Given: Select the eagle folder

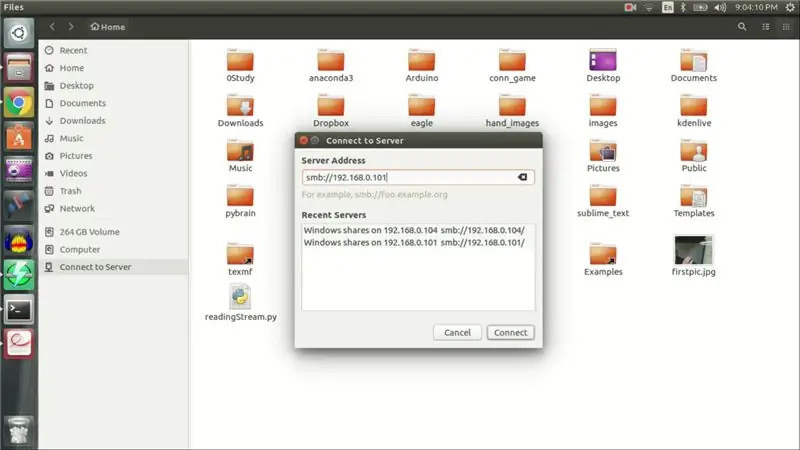Looking at the screenshot, I should click(421, 111).
